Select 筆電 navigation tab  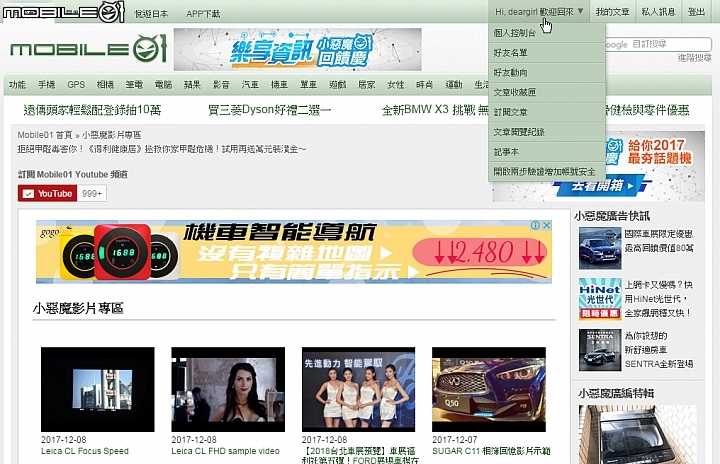(134, 85)
